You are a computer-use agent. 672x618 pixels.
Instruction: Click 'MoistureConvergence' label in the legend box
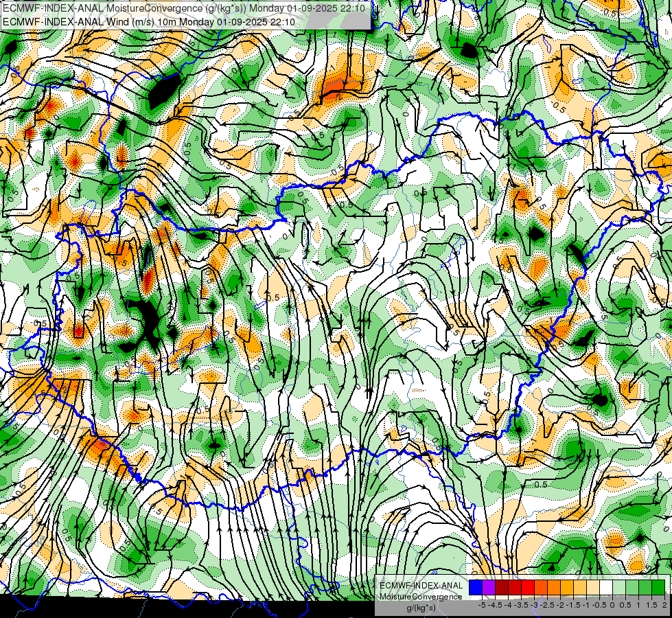[x=421, y=597]
